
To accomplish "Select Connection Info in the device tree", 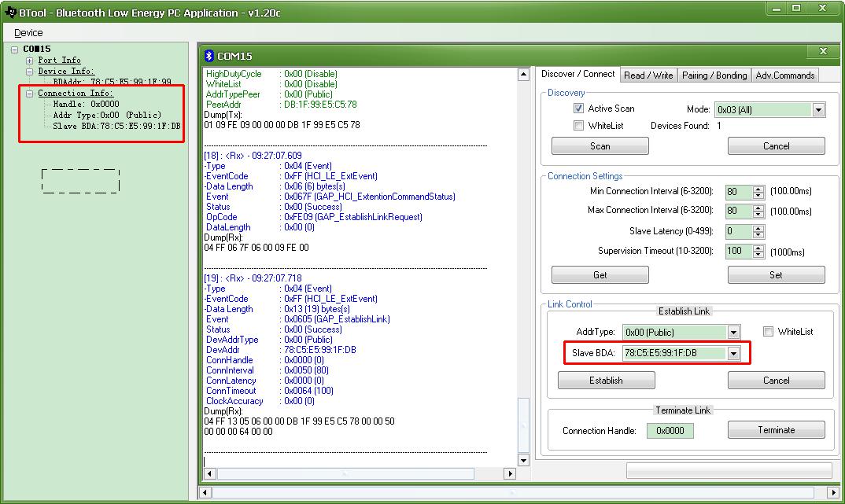I will click(x=76, y=93).
